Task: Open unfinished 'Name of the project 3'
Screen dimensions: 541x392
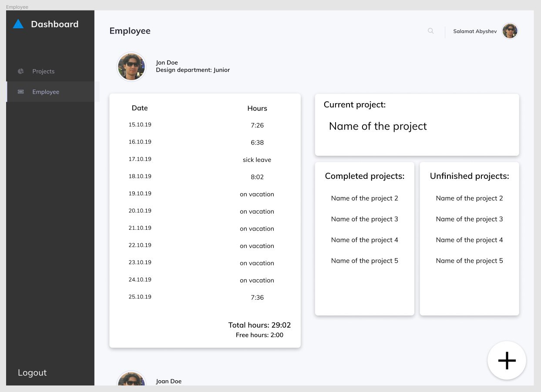Action: pyautogui.click(x=470, y=219)
